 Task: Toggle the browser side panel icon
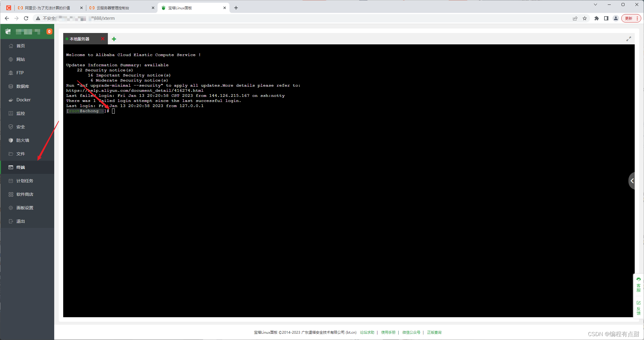pyautogui.click(x=606, y=18)
